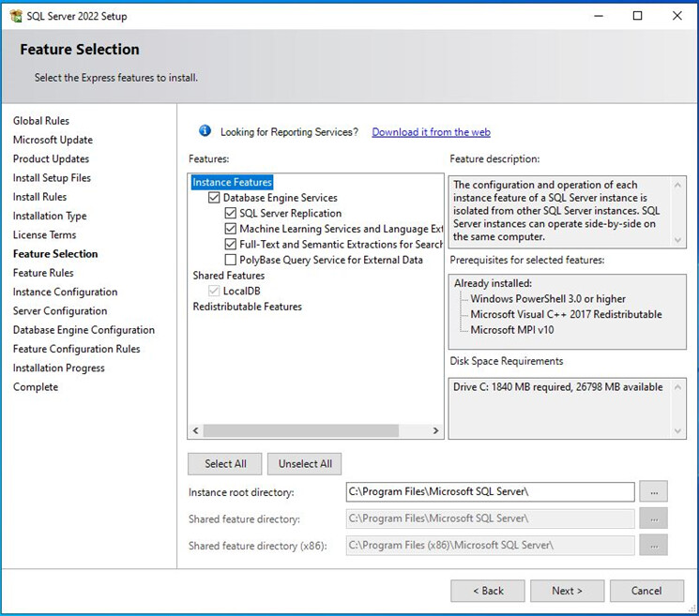Uncheck SQL Server Replication
The width and height of the screenshot is (699, 616).
tap(231, 213)
